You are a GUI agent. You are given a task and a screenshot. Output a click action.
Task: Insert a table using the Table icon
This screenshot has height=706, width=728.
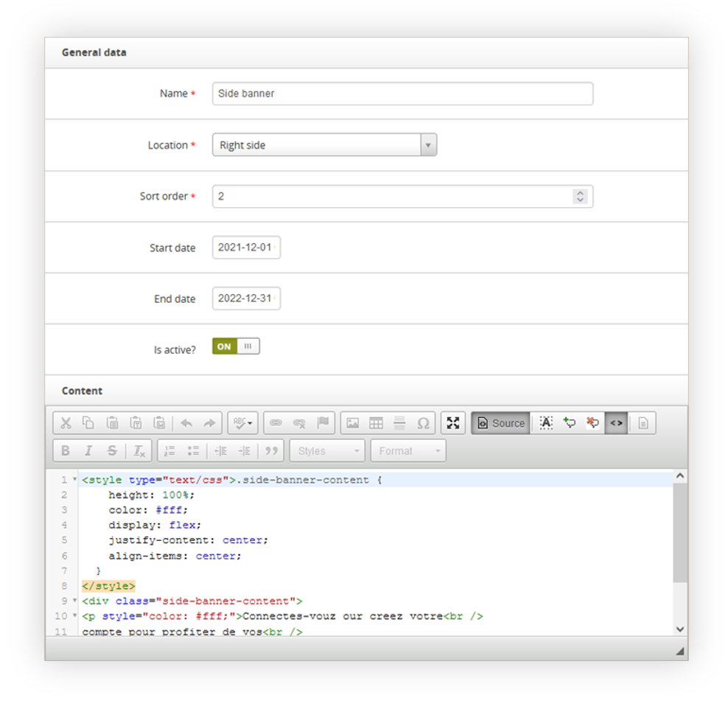(376, 423)
